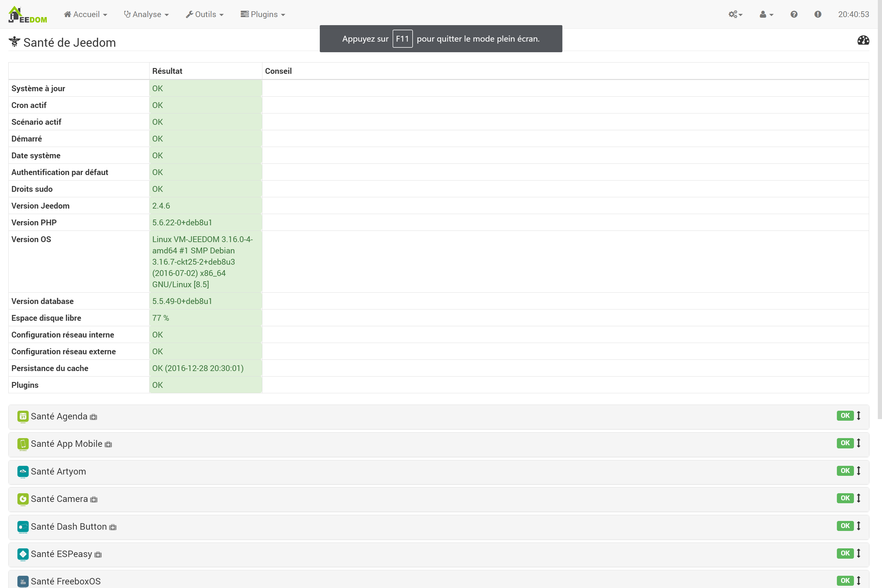Screen dimensions: 882x588
Task: Click the Droits sudo row label
Action: [32, 189]
